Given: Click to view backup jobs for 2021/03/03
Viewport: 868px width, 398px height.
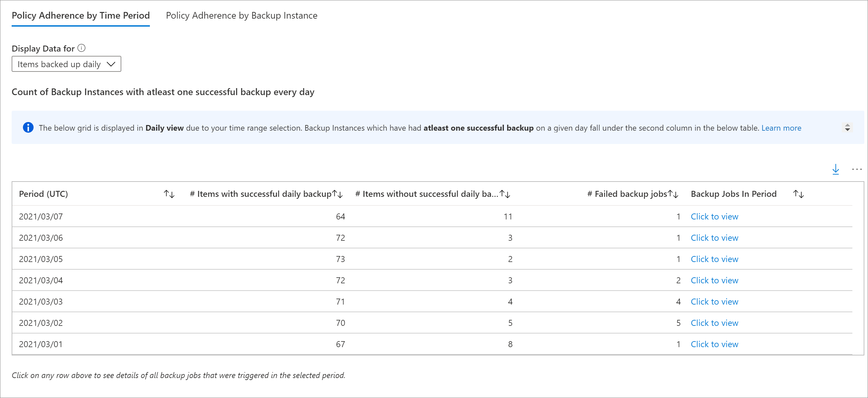Looking at the screenshot, I should pyautogui.click(x=714, y=301).
